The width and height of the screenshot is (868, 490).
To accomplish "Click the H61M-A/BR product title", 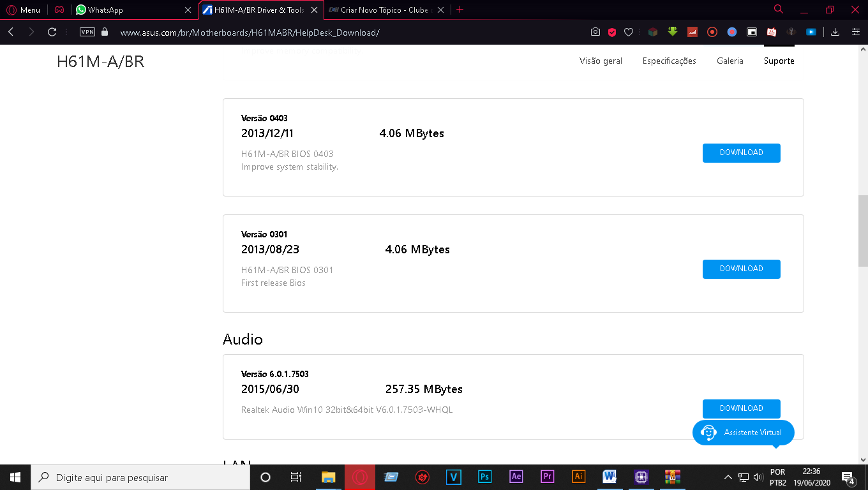I will (x=101, y=62).
